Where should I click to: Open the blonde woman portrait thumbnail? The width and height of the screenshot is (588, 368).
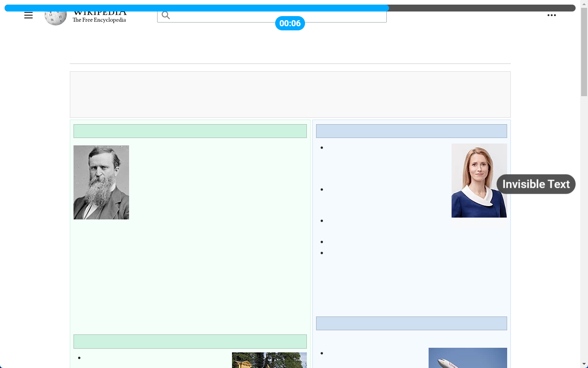pyautogui.click(x=479, y=180)
